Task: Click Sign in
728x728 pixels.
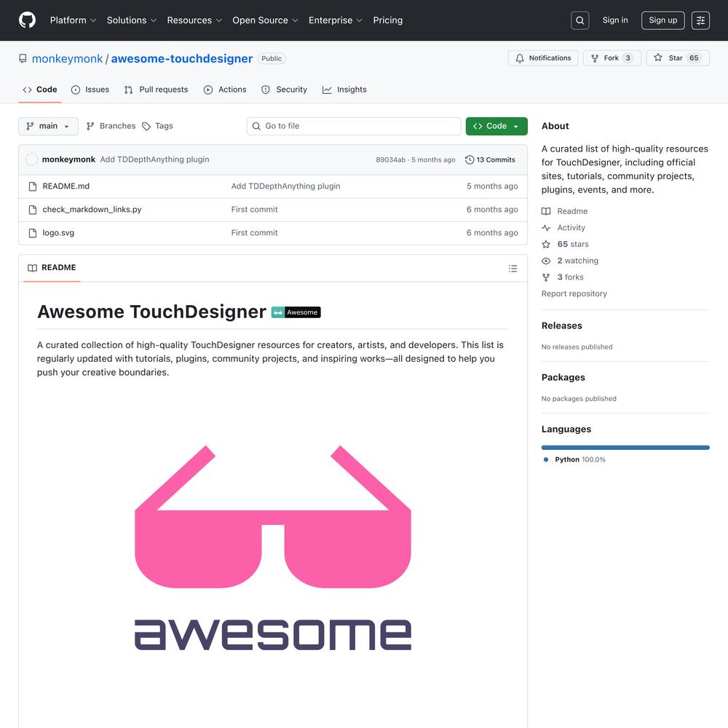Action: (614, 20)
